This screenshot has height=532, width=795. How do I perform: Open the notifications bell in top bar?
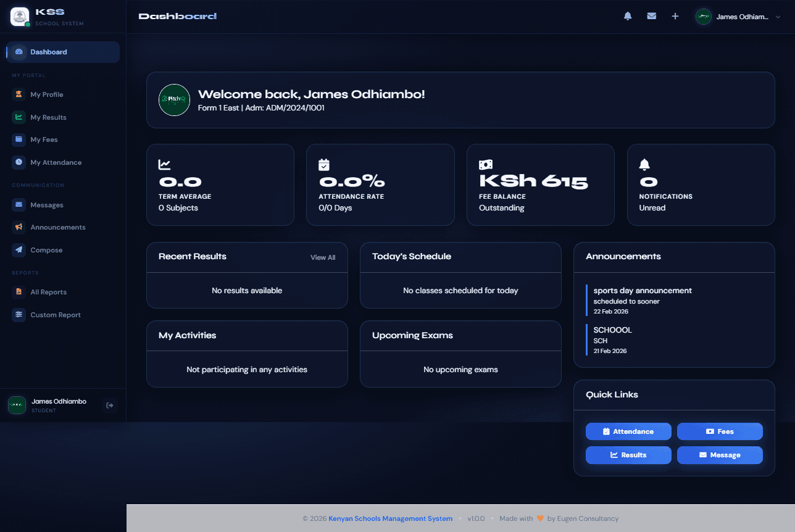click(628, 16)
